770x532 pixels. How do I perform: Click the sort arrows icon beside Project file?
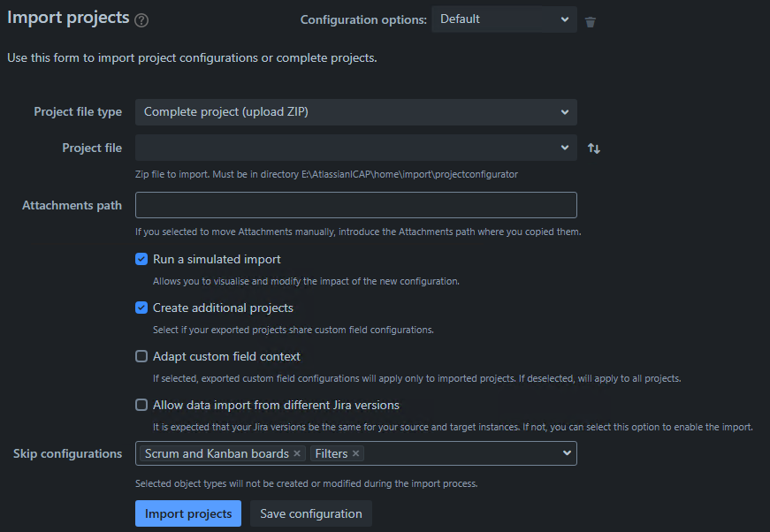tap(594, 148)
